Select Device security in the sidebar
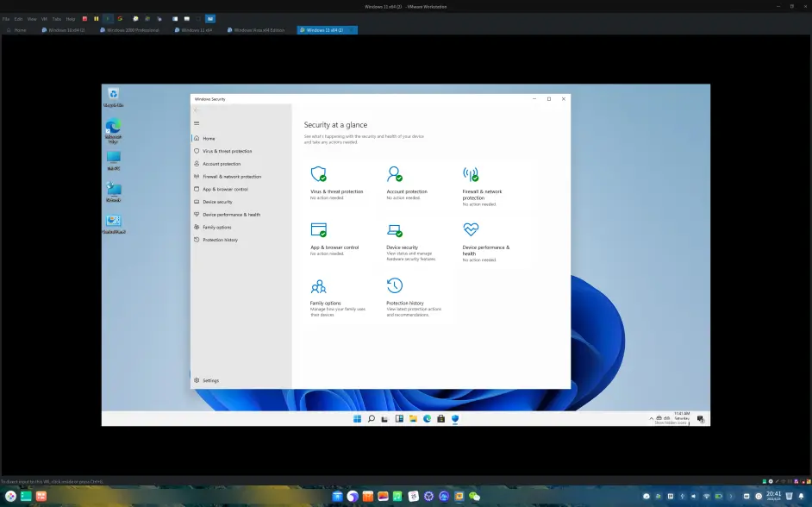812x507 pixels. coord(241,202)
